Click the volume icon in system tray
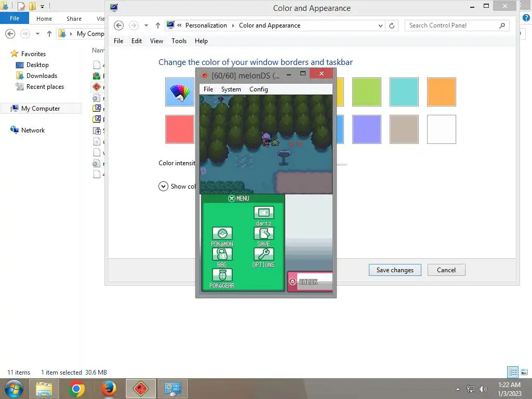Image resolution: width=532 pixels, height=399 pixels. tap(483, 389)
